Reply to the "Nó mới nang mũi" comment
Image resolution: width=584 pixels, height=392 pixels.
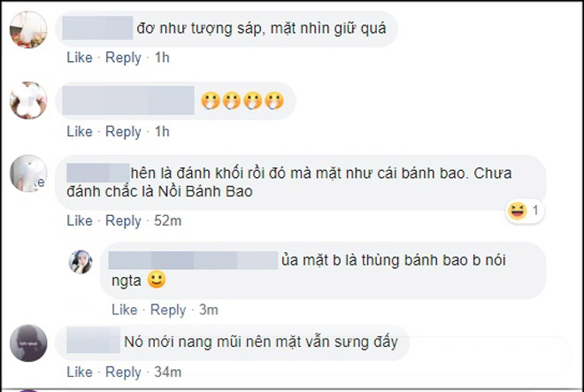click(x=123, y=371)
